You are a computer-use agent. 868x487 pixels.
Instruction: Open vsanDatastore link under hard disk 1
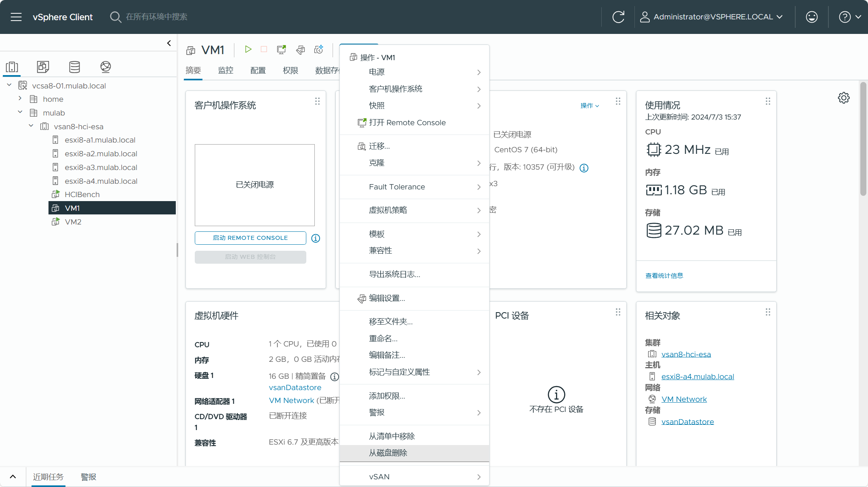[x=295, y=388]
